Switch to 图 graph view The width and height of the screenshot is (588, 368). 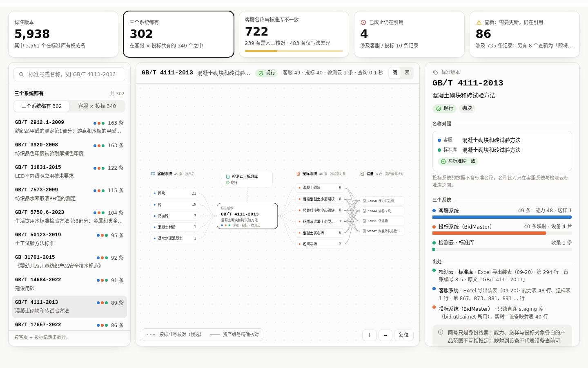pos(395,73)
